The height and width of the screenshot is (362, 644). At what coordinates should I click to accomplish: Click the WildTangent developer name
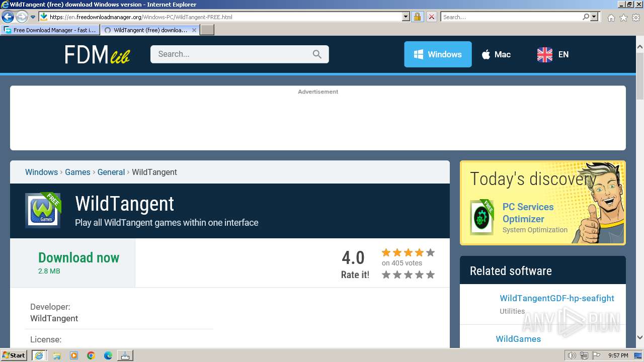pos(54,318)
